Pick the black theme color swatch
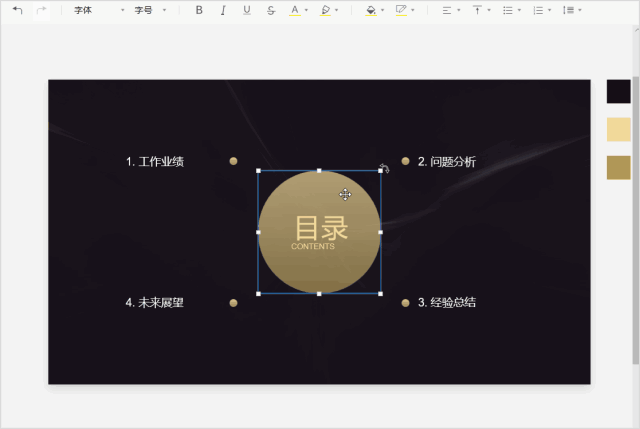 tap(618, 91)
